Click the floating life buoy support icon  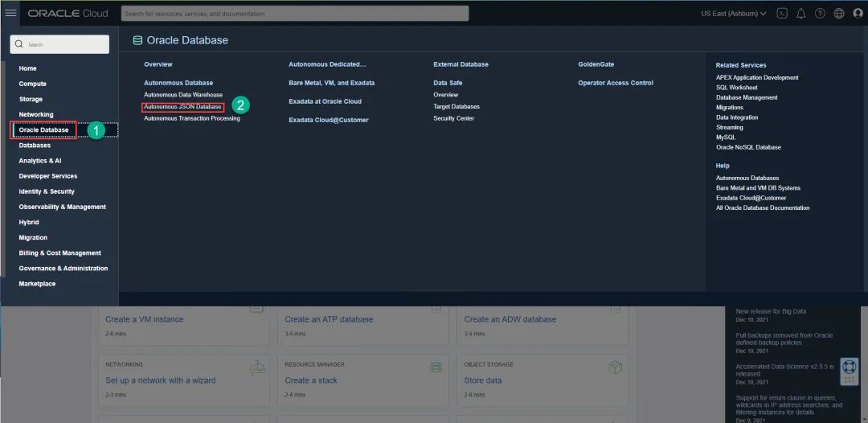point(850,371)
